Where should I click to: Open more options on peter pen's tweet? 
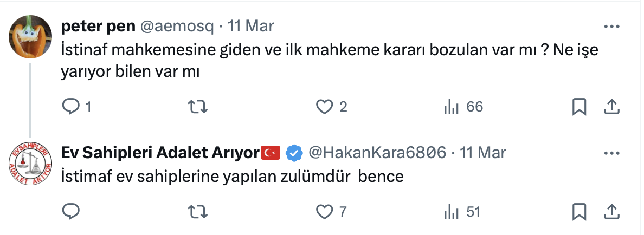click(611, 27)
